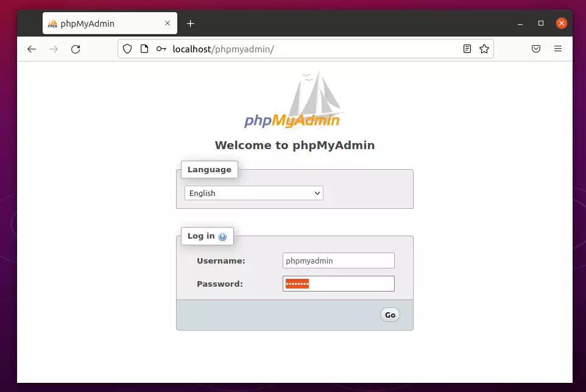Viewport: 586px width, 392px height.
Task: Minimize the browser window
Action: 520,24
